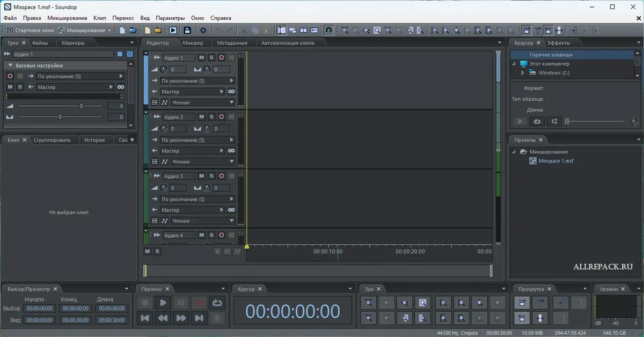Viewport: 644px width, 337px height.
Task: Click the Start window house icon in the toolbar
Action: point(10,31)
